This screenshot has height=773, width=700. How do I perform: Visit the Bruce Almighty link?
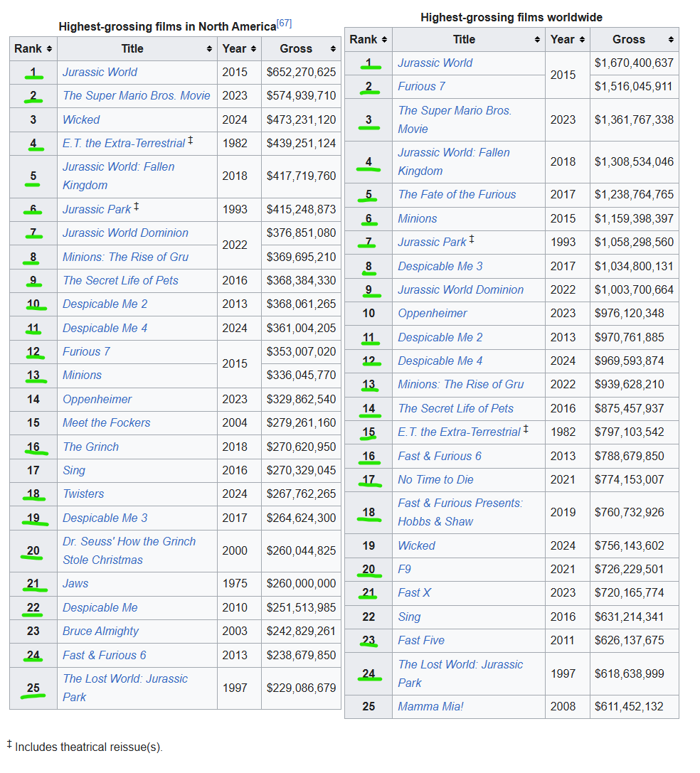tap(100, 631)
